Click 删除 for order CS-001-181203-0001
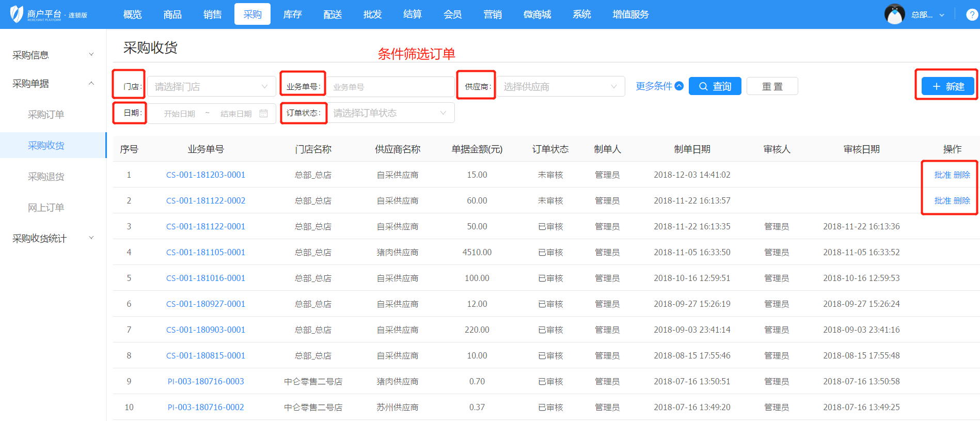 coord(961,175)
